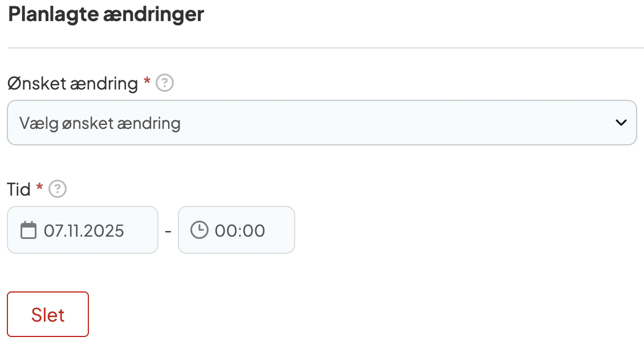Click the dash between date and time
This screenshot has height=349, width=644.
coord(168,231)
